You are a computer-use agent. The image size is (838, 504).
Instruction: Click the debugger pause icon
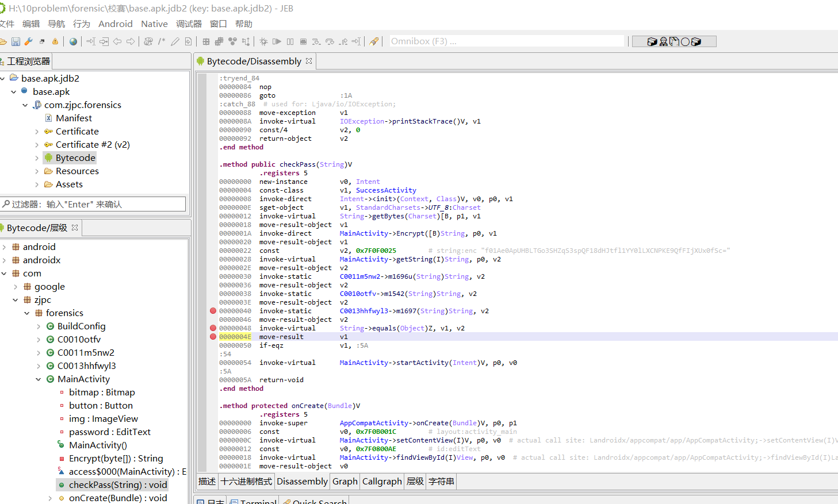(x=290, y=41)
